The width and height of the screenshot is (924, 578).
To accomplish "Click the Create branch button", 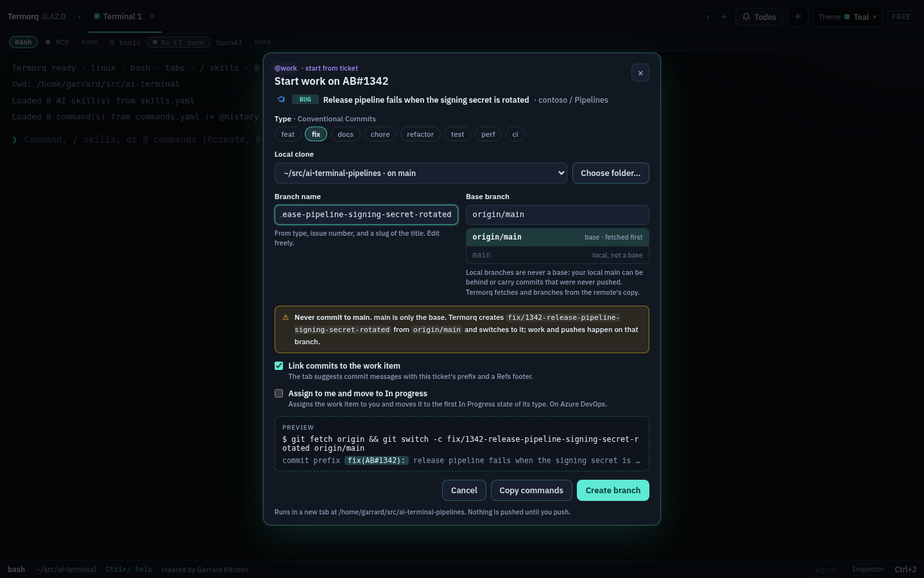I will (x=613, y=491).
